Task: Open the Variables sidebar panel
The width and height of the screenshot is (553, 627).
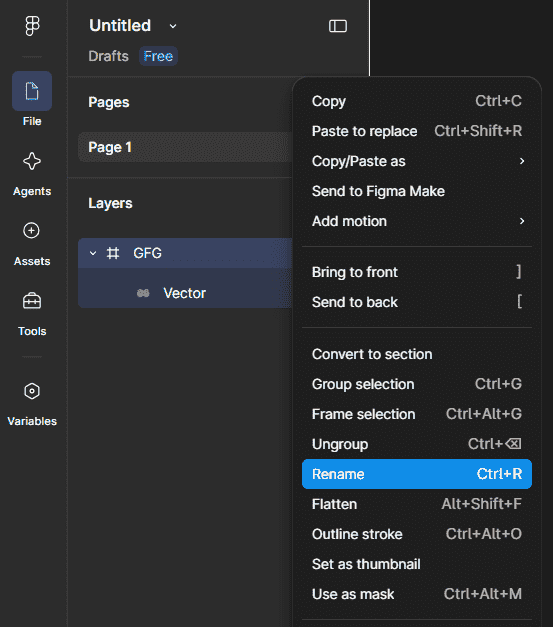Action: pyautogui.click(x=32, y=391)
